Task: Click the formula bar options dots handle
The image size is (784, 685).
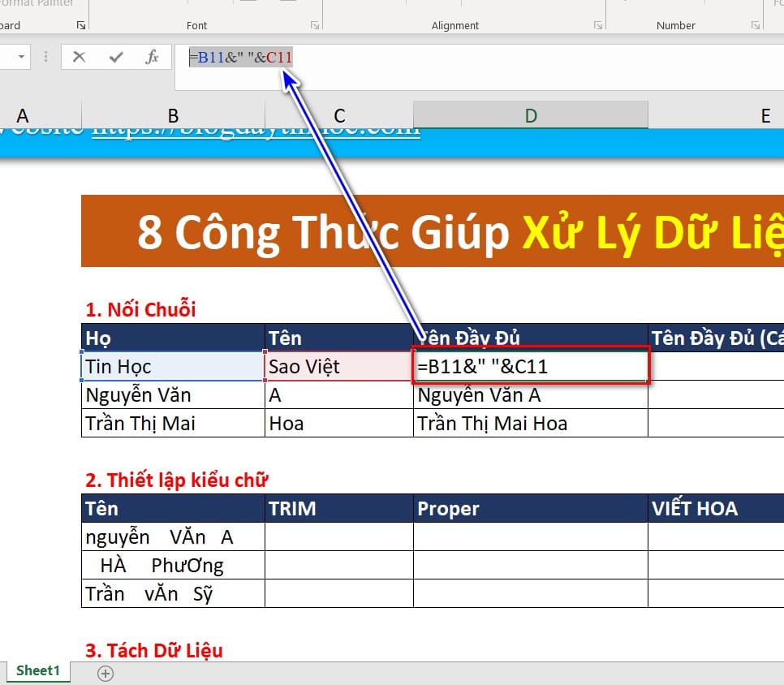Action: [45, 57]
